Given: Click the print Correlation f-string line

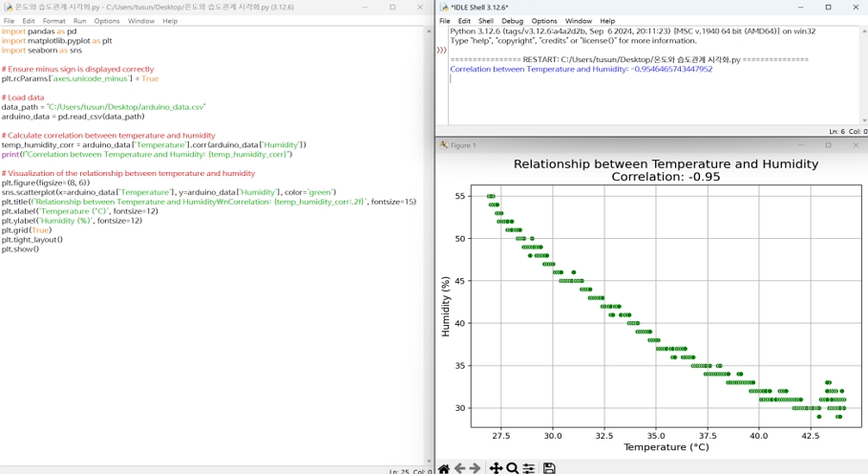Looking at the screenshot, I should coord(147,155).
